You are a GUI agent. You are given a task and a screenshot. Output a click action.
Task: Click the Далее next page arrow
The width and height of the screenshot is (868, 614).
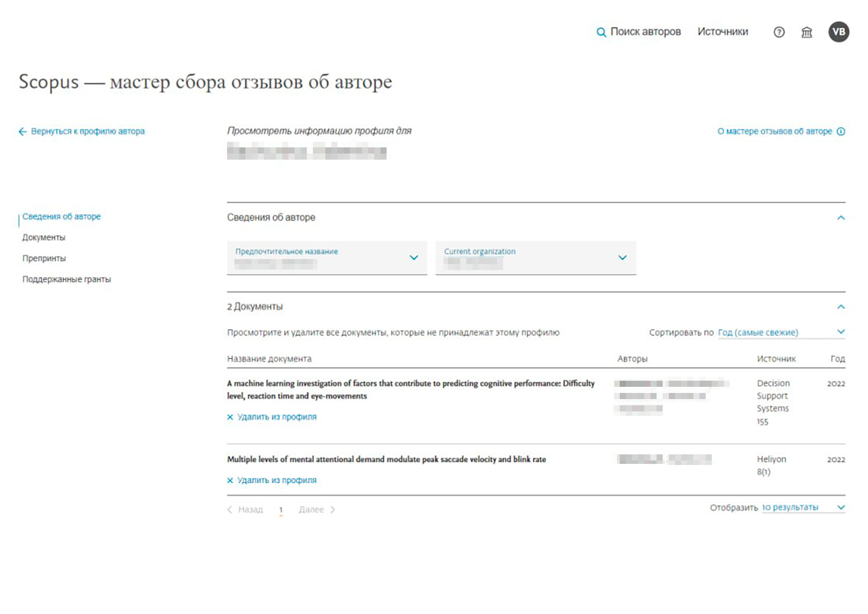(332, 510)
